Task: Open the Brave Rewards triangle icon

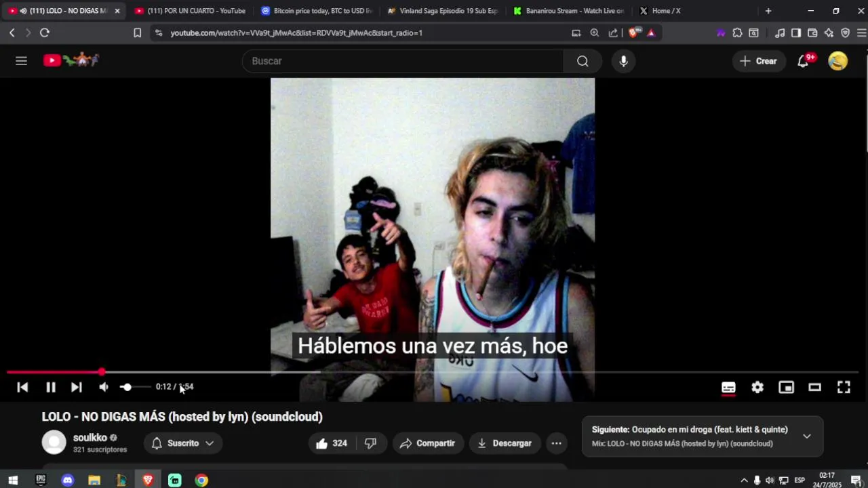Action: coord(651,33)
